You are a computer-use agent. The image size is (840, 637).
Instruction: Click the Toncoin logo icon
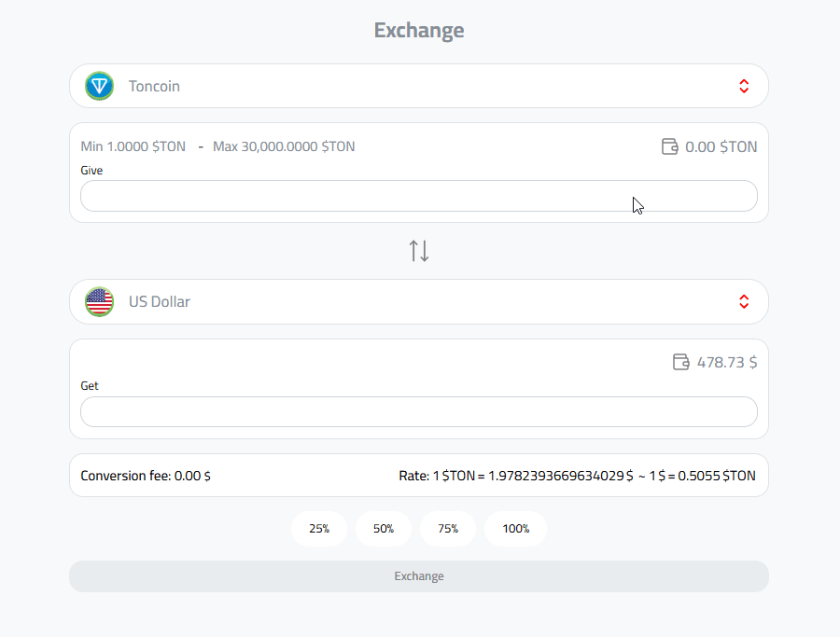tap(99, 86)
